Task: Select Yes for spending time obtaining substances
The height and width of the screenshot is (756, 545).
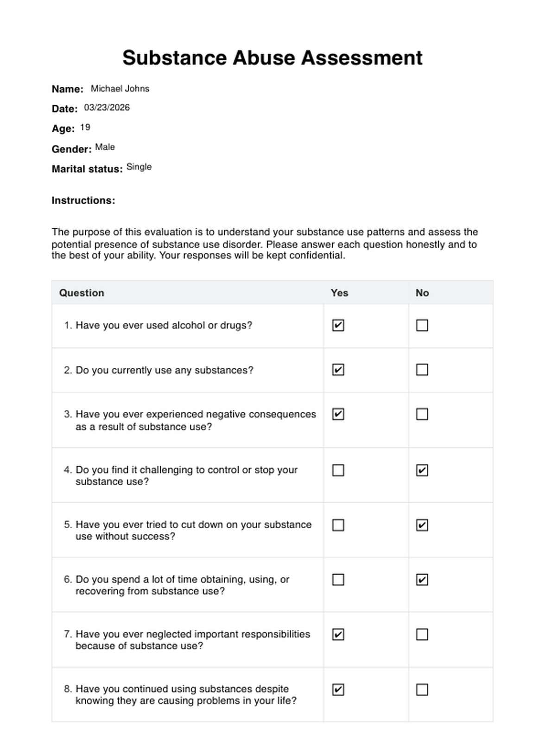Action: click(x=338, y=580)
